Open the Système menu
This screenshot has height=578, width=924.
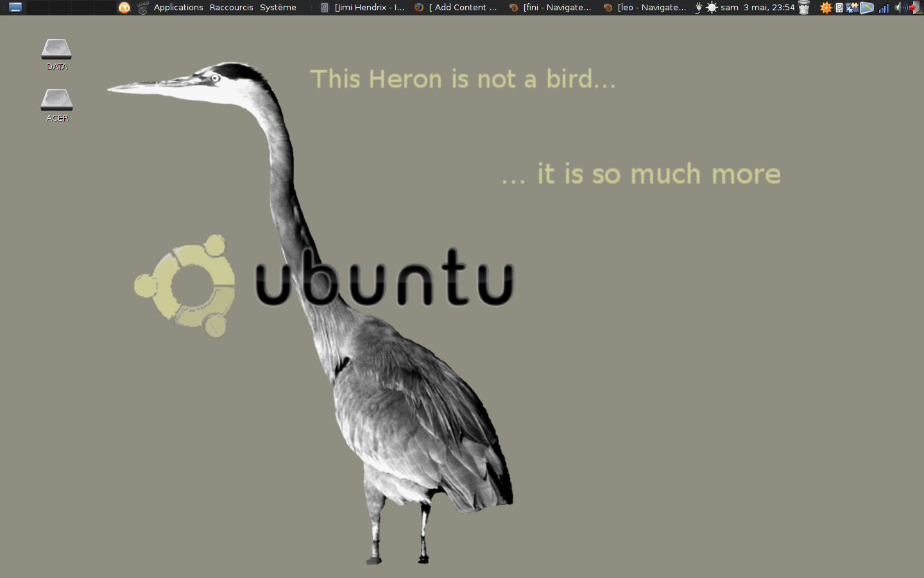click(x=278, y=8)
